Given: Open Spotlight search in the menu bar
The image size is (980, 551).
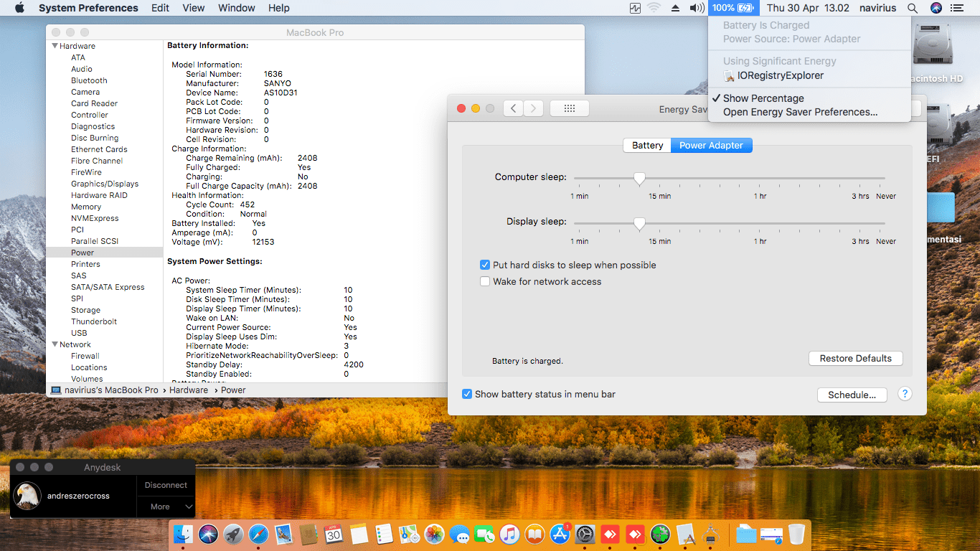Looking at the screenshot, I should coord(912,8).
